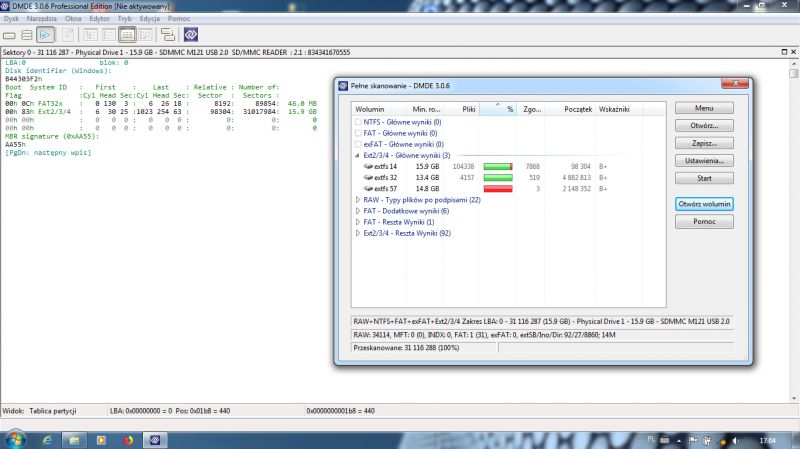Sort by the Początek column header
Screen dimensions: 800x449
(x=570, y=109)
